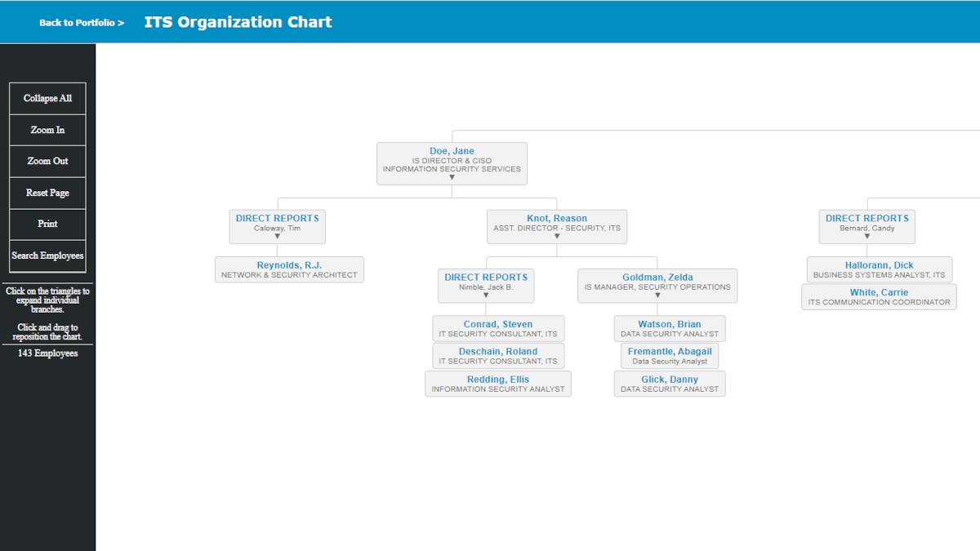The height and width of the screenshot is (551, 980).
Task: Select White, Carrie ITS Communication Coordinator
Action: (x=879, y=296)
